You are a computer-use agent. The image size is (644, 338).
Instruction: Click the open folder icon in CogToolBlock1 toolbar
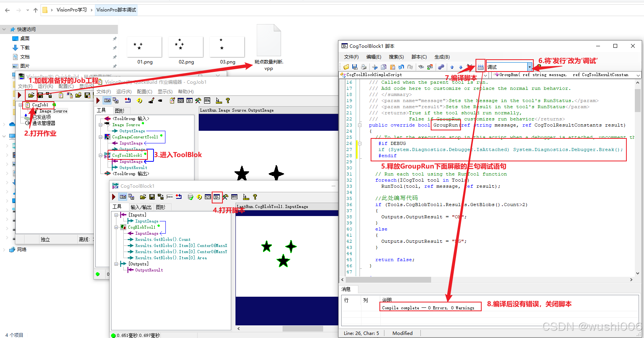tap(143, 197)
